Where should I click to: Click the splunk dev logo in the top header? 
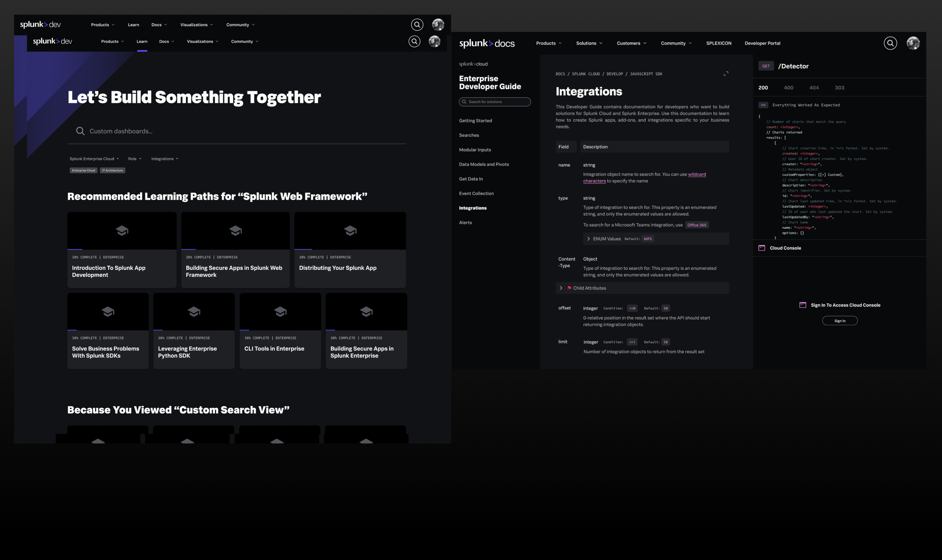(40, 25)
